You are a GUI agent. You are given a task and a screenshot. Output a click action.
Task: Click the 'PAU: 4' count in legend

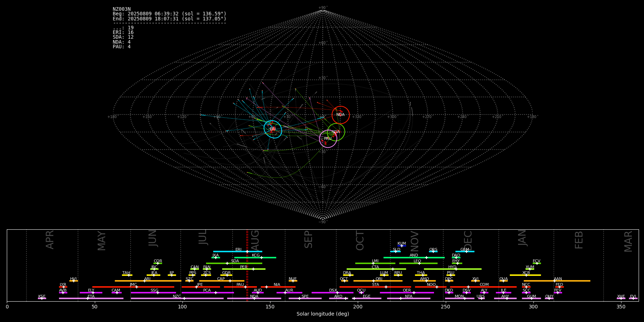pyautogui.click(x=122, y=47)
